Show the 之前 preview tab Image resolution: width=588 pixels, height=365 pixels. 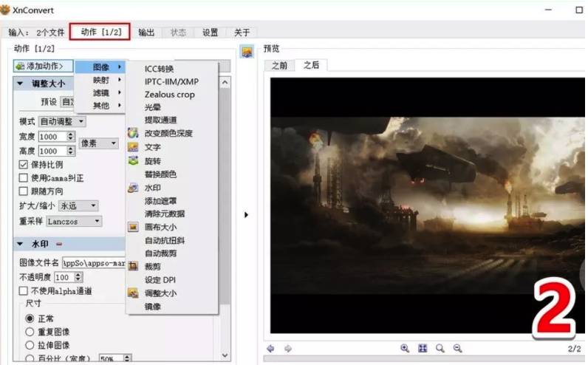[279, 66]
